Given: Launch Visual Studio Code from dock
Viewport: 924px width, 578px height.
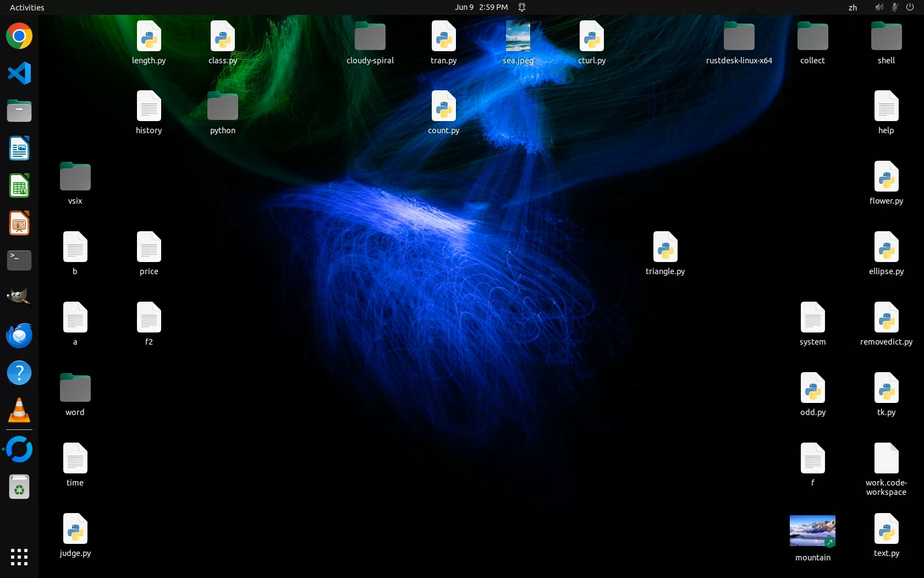Looking at the screenshot, I should click(x=19, y=74).
